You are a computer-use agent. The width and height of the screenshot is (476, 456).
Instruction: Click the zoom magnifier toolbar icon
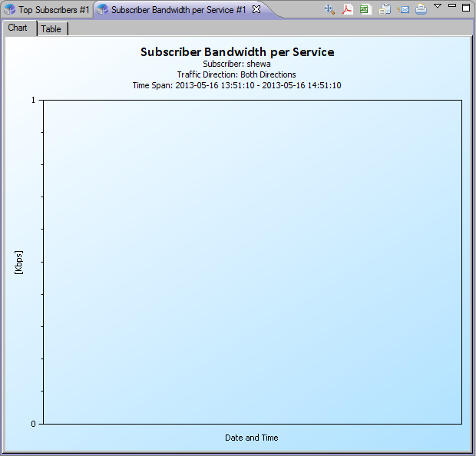[329, 9]
